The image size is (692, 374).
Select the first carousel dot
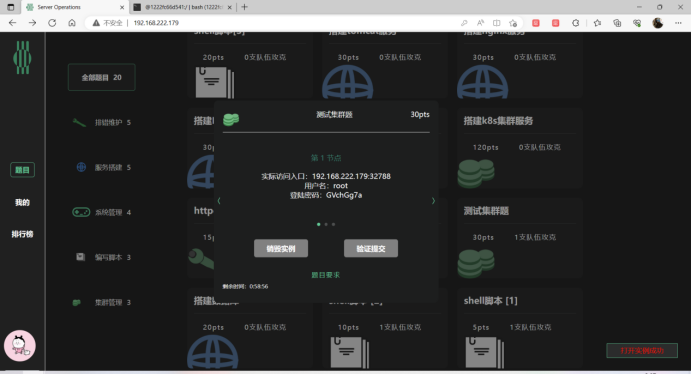pos(319,224)
